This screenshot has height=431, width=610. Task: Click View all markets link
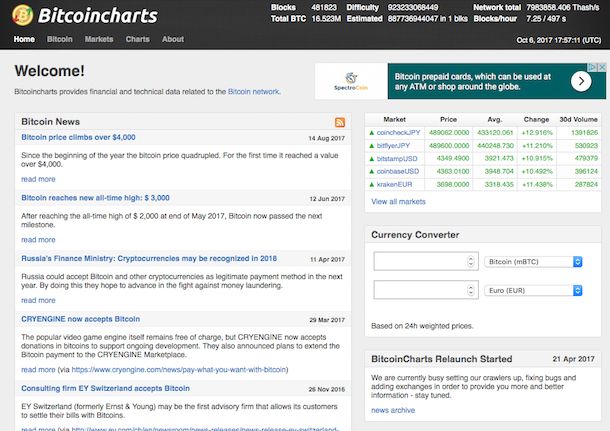[x=398, y=201]
